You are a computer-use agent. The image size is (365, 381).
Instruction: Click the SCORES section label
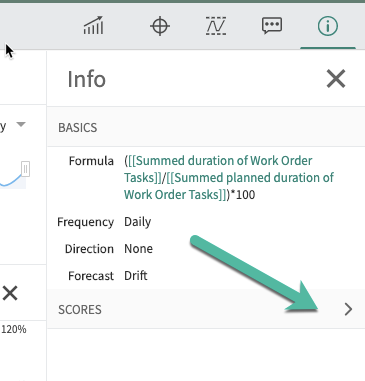point(80,310)
